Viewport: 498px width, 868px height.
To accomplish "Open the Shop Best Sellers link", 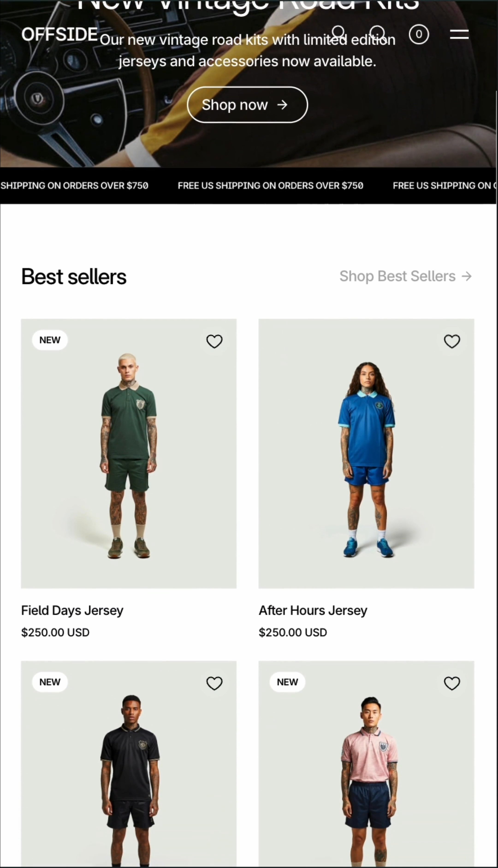I will (x=406, y=276).
